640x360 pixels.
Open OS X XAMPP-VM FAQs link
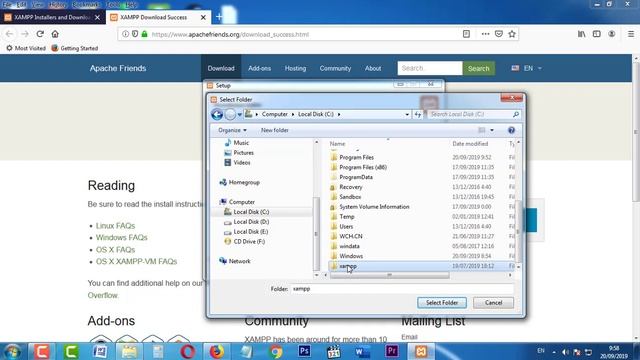click(136, 262)
